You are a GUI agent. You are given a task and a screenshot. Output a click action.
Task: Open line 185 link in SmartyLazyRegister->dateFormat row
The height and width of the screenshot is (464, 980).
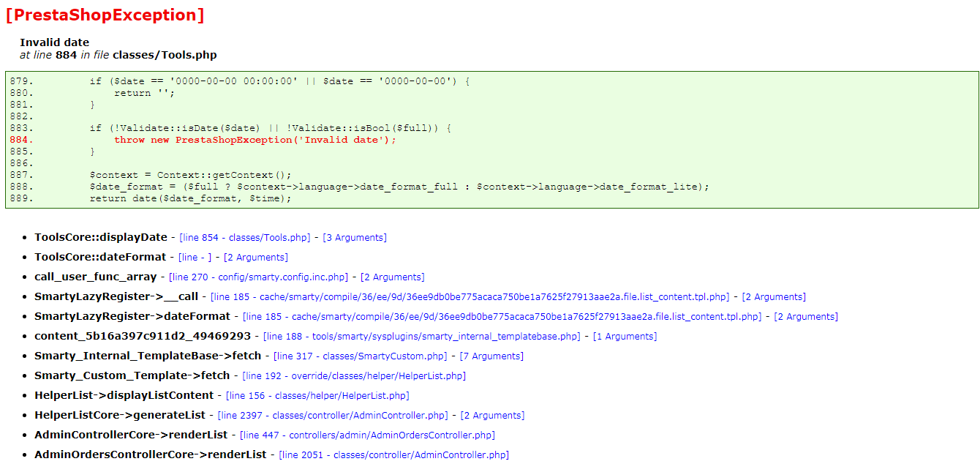tap(502, 317)
